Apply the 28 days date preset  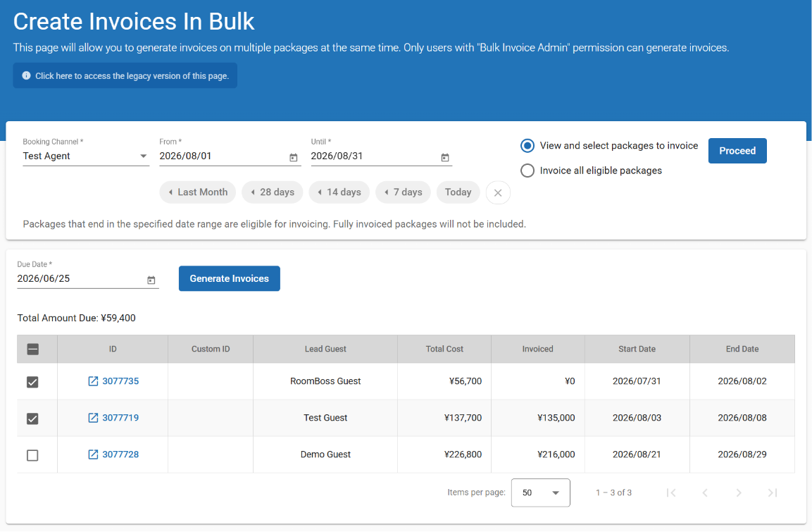click(x=273, y=192)
